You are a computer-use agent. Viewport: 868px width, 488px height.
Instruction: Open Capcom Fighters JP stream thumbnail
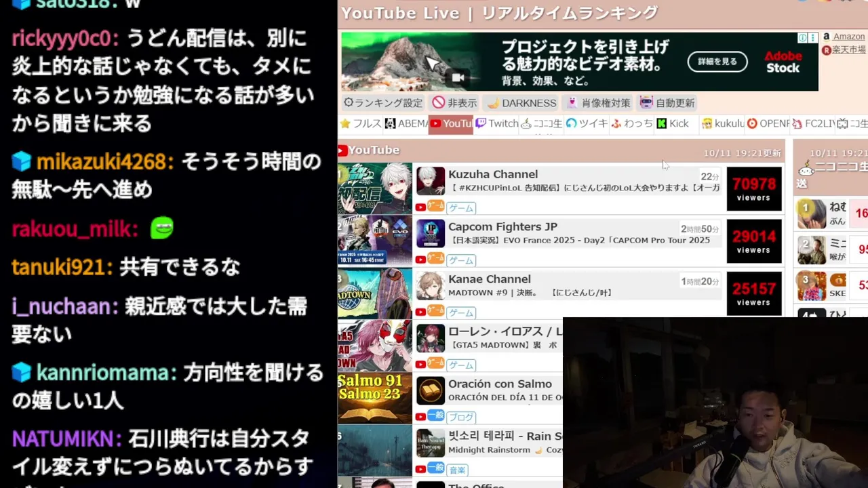pos(374,241)
